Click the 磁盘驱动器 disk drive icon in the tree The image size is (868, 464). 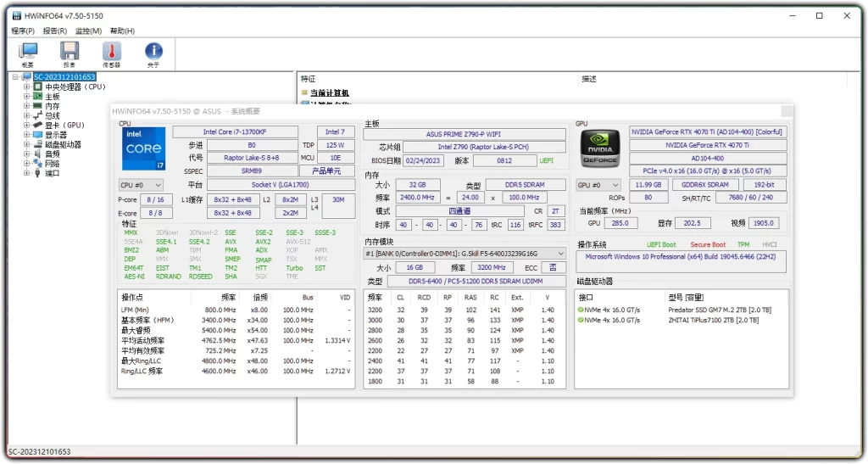pyautogui.click(x=37, y=144)
